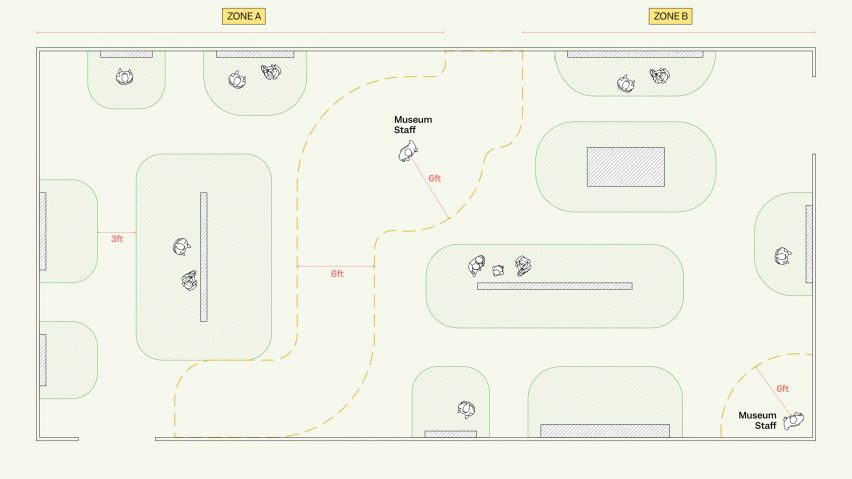
Task: Click the large hatched panel on the bottom wall
Action: point(605,431)
